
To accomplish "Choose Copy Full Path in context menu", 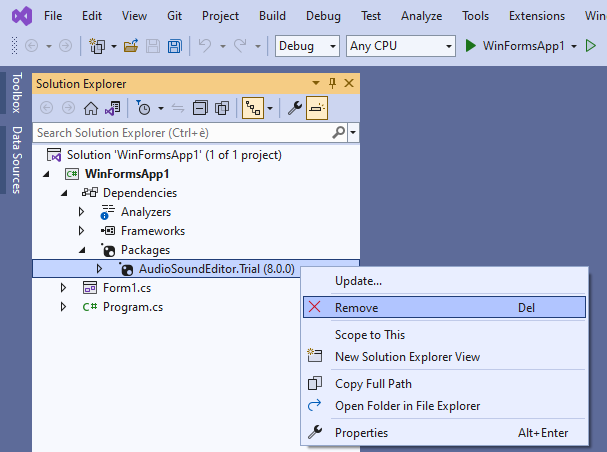I will pyautogui.click(x=373, y=383).
